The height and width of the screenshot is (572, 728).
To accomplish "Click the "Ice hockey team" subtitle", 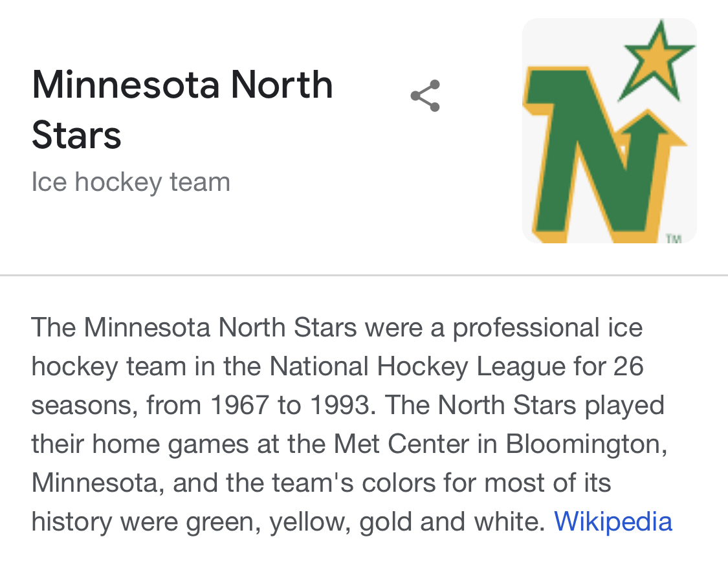I will pyautogui.click(x=131, y=182).
